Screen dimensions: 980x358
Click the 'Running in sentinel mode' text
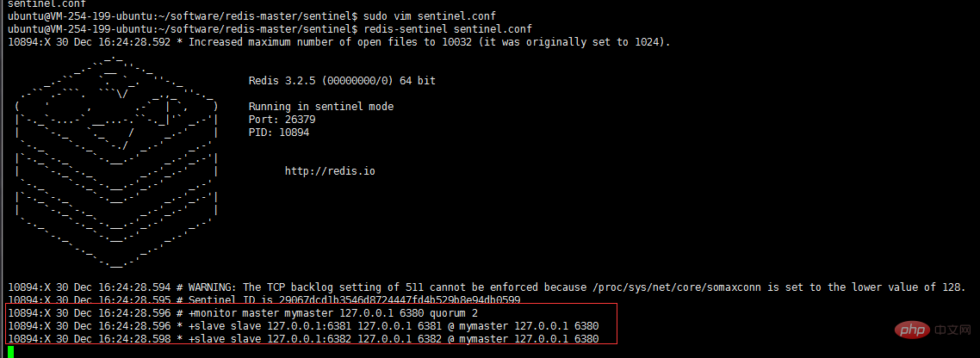[321, 106]
